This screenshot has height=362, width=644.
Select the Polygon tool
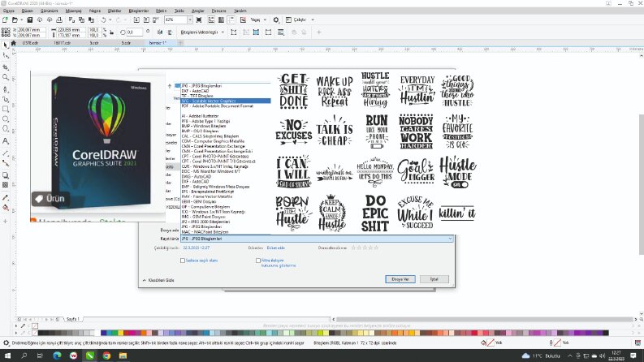[6, 129]
